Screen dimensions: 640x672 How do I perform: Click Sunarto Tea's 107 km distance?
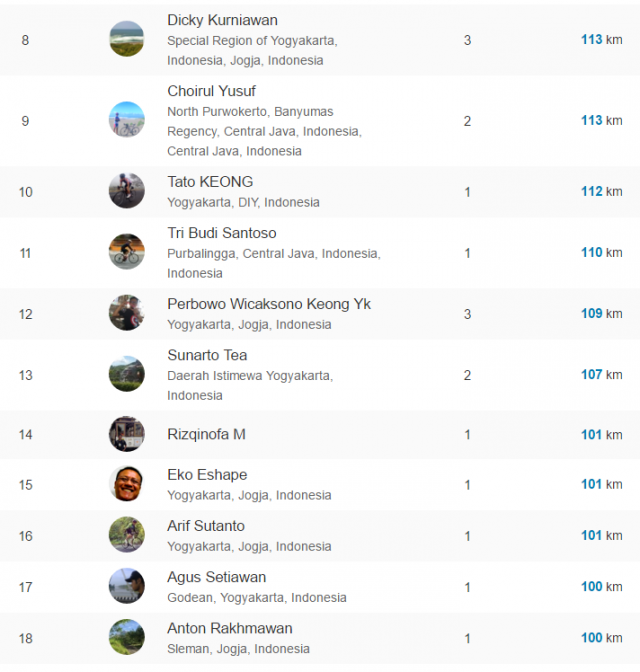click(x=600, y=374)
